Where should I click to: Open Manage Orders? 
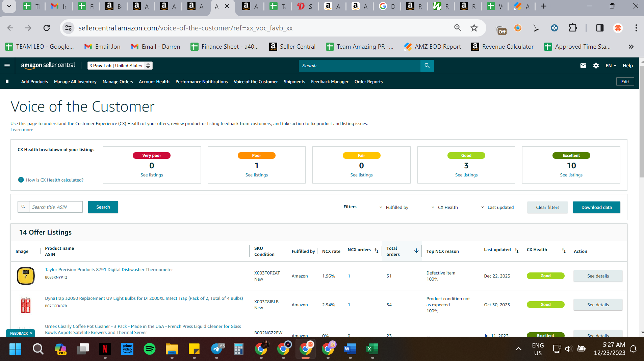click(118, 81)
